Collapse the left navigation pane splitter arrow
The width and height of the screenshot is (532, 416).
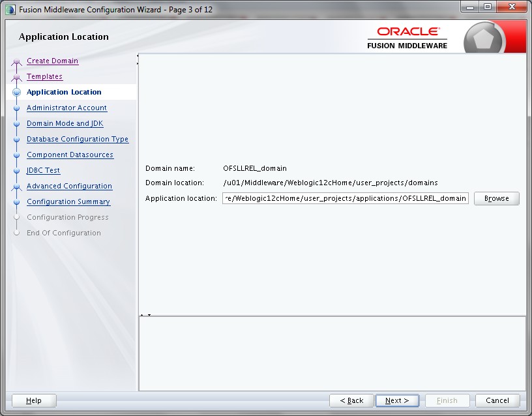pos(138,55)
